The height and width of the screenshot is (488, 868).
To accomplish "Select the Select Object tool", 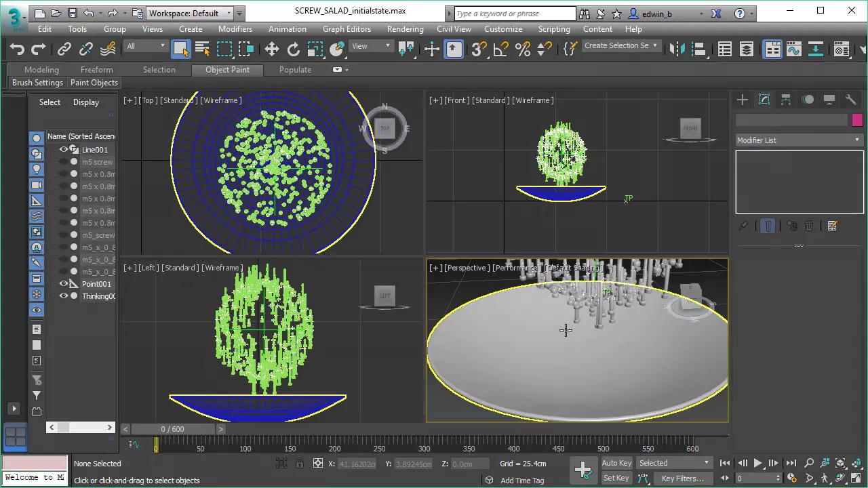I will pos(180,49).
